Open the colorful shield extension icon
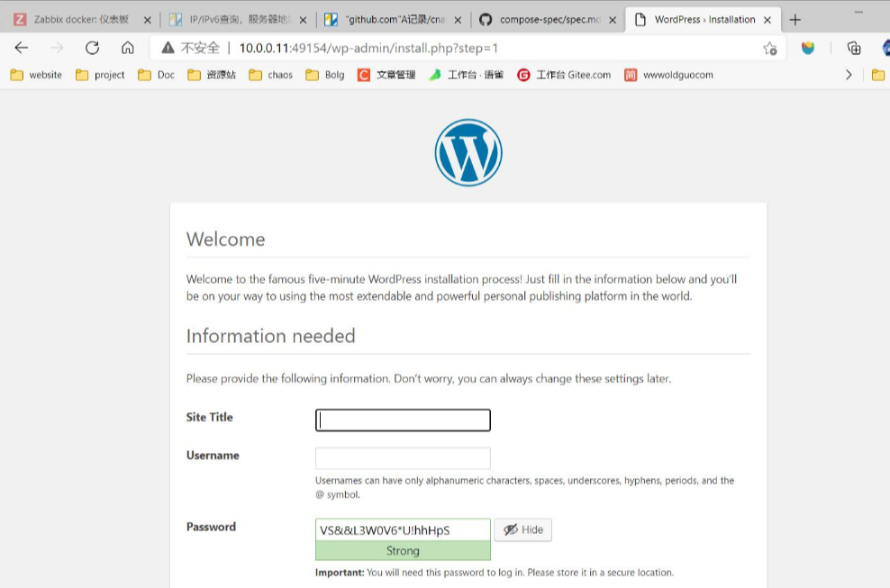890x588 pixels. [808, 49]
